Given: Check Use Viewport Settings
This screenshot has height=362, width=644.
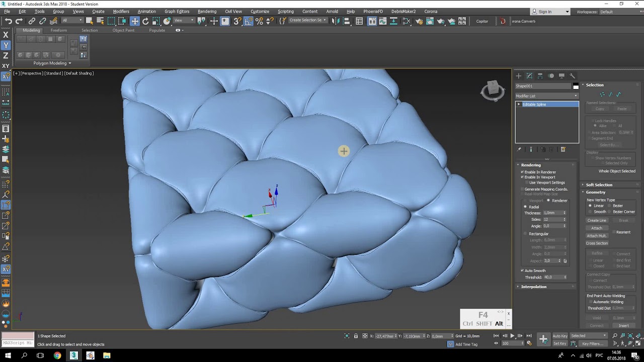Looking at the screenshot, I should coord(527,183).
